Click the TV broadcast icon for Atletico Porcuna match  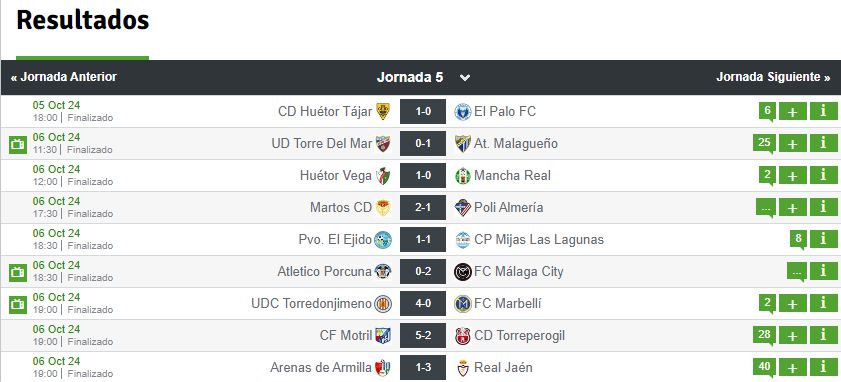18,272
